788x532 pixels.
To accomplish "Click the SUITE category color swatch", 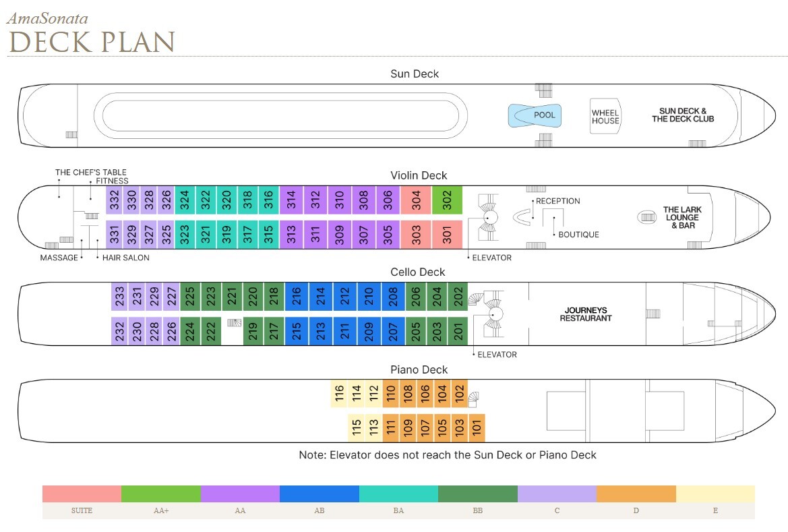I will click(x=82, y=494).
